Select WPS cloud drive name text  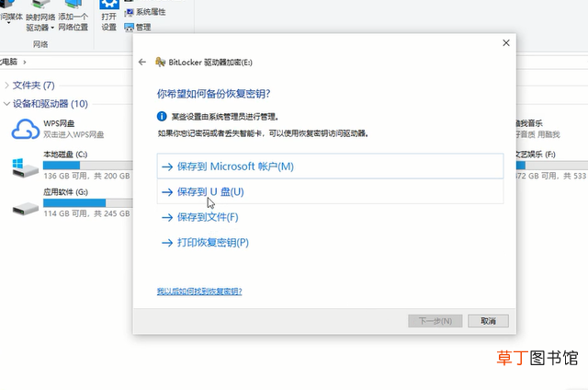[x=59, y=123]
